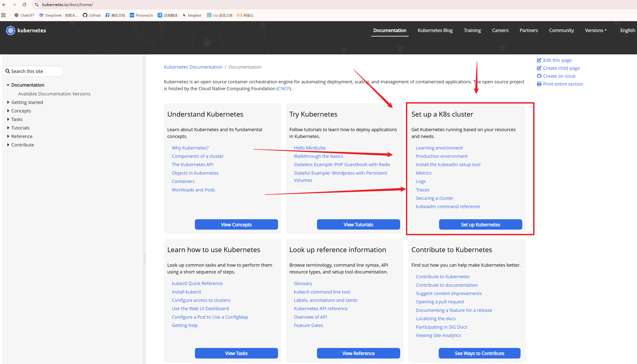Expand the Reference tree item
Screen dimensions: 637x364
tap(8, 136)
